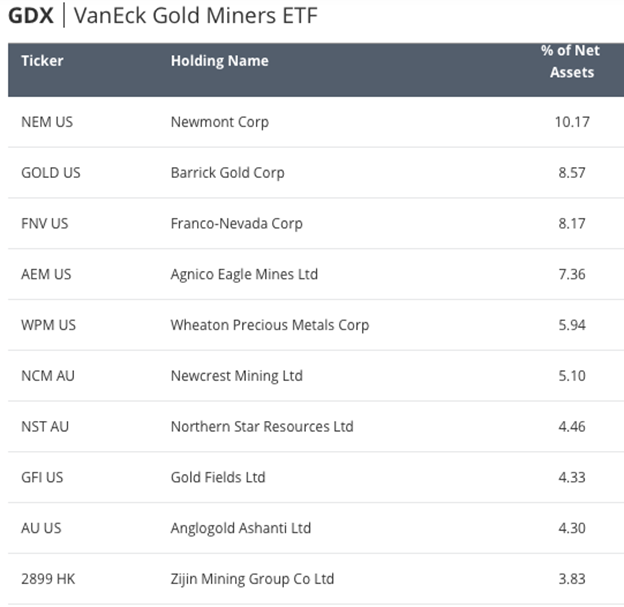Open the Barrick Gold Corp holding
This screenshot has height=607, width=624.
pos(227,173)
